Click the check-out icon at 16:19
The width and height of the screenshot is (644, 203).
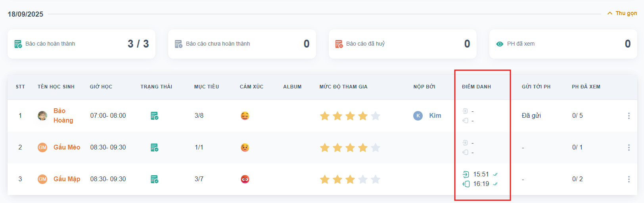(x=466, y=184)
